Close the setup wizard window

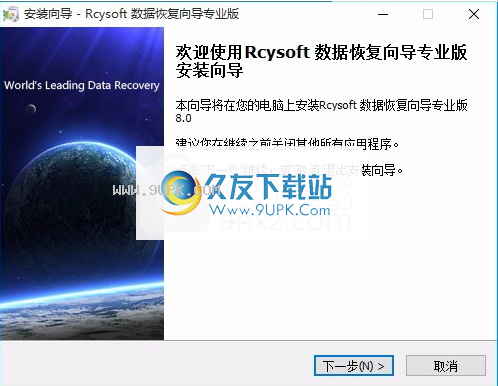(x=474, y=14)
